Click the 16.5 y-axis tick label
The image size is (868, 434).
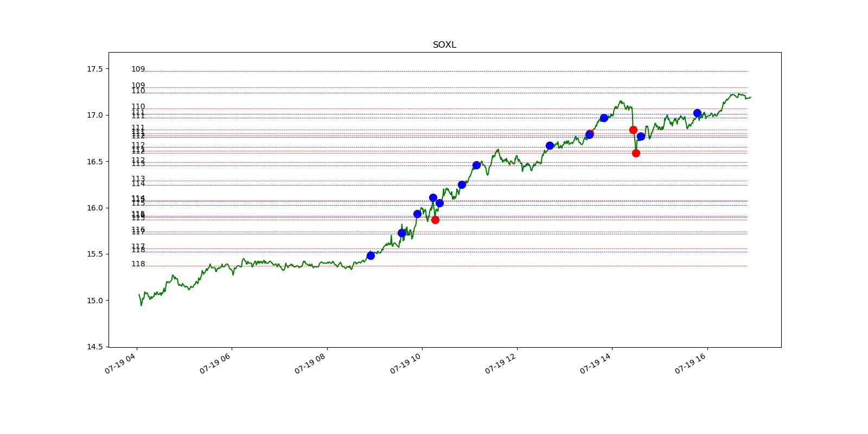pos(94,162)
